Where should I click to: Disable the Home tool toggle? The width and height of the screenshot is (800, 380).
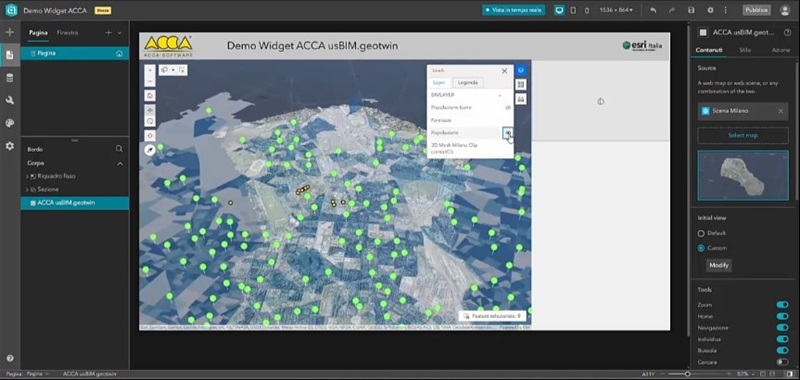(x=782, y=316)
